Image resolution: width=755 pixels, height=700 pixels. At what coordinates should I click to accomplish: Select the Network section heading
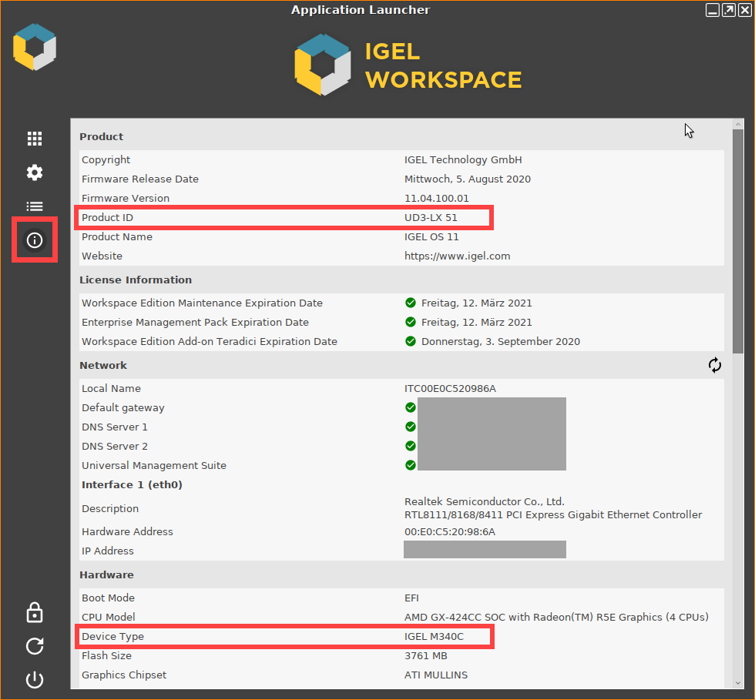point(103,365)
